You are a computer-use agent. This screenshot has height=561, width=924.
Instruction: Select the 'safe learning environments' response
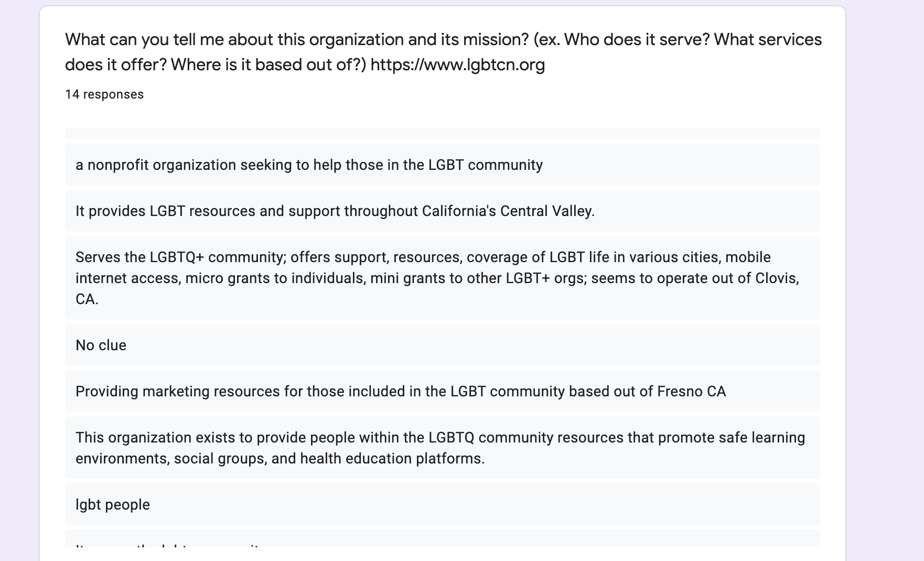[443, 448]
